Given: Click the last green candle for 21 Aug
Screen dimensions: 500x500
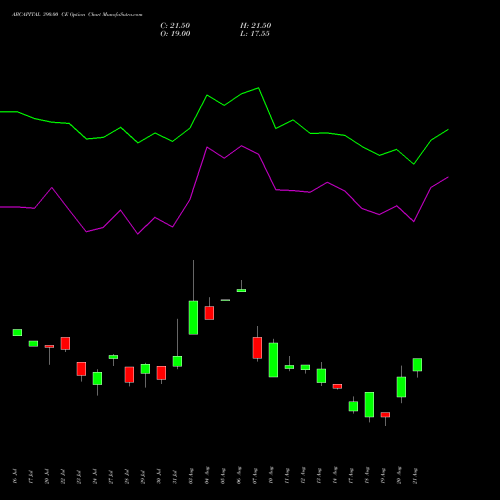Looking at the screenshot, I should [417, 365].
